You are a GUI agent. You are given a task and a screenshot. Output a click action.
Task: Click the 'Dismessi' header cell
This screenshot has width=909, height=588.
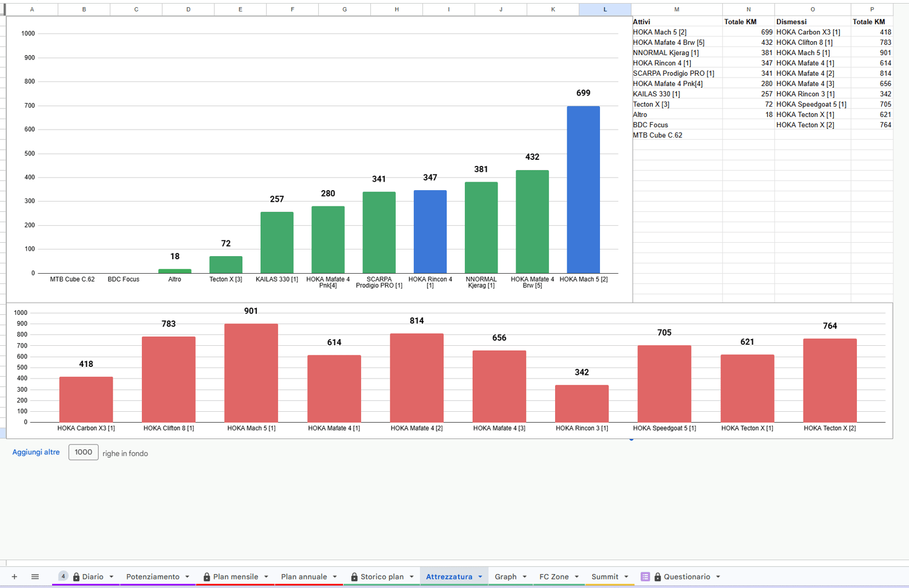click(x=813, y=22)
